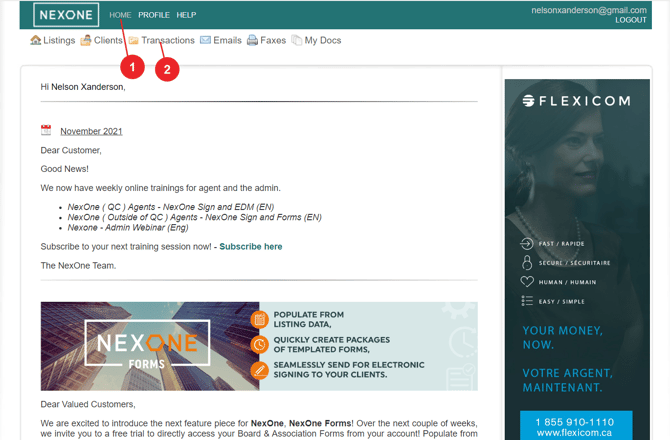Click the Listings house icon
This screenshot has height=440, width=670.
click(35, 40)
